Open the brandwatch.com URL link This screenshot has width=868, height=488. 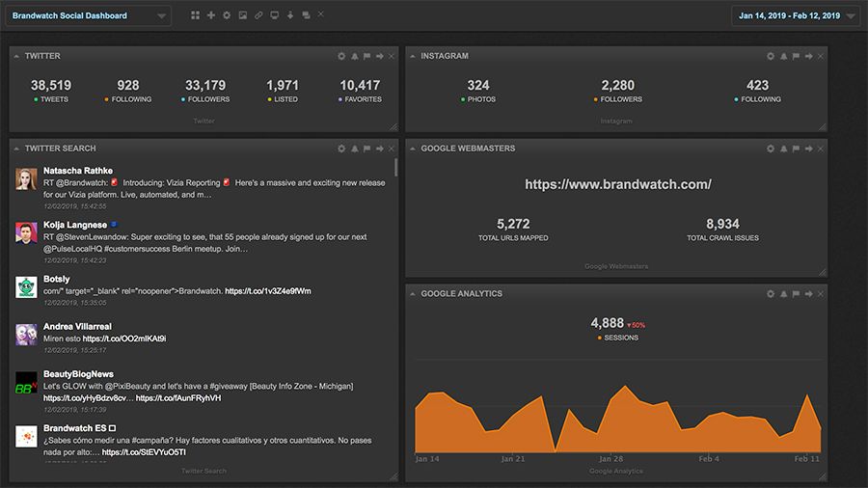(x=618, y=184)
